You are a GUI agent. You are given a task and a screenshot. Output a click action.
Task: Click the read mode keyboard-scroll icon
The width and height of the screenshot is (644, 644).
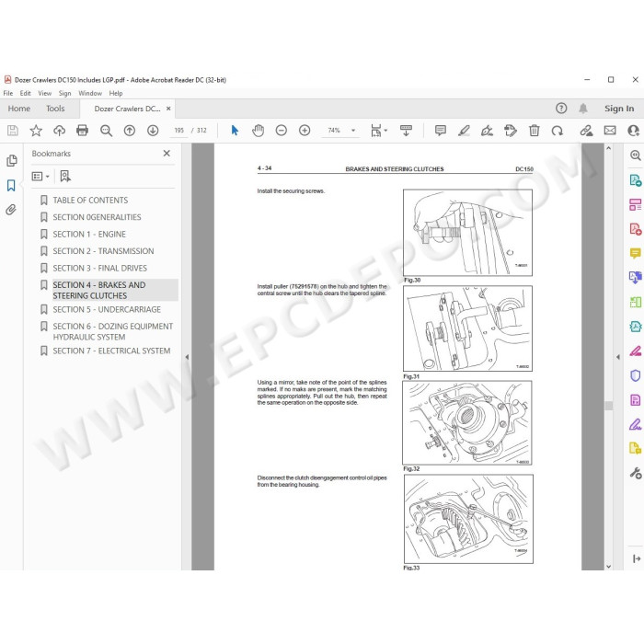tap(406, 131)
